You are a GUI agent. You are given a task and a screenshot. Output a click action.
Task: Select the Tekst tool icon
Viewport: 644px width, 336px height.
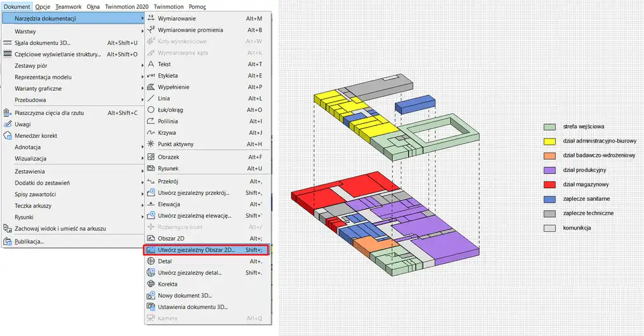151,64
